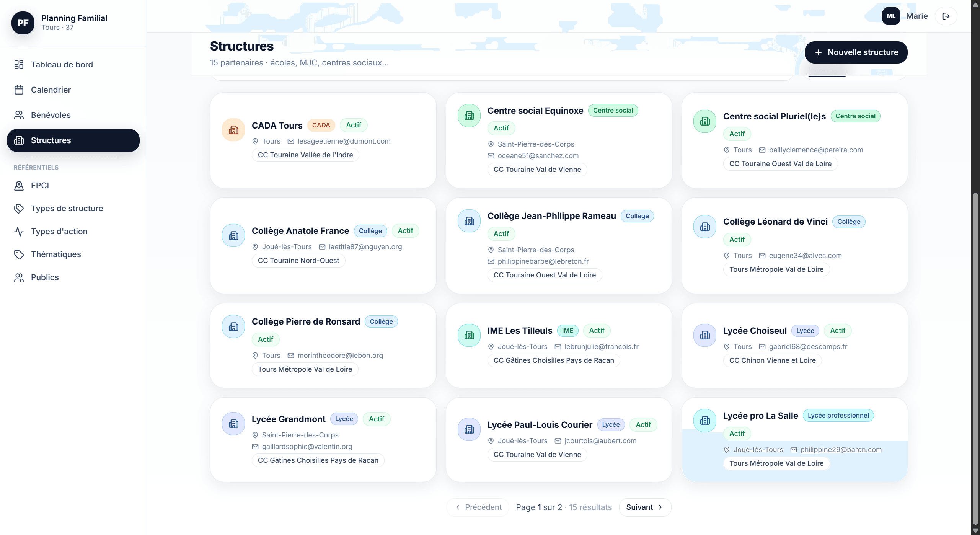Open the Publics référentiel
Screen dimensions: 980x535
(73, 277)
